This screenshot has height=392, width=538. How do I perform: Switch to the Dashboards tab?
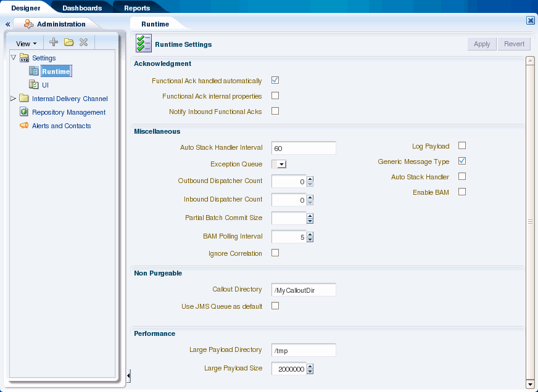click(x=82, y=8)
